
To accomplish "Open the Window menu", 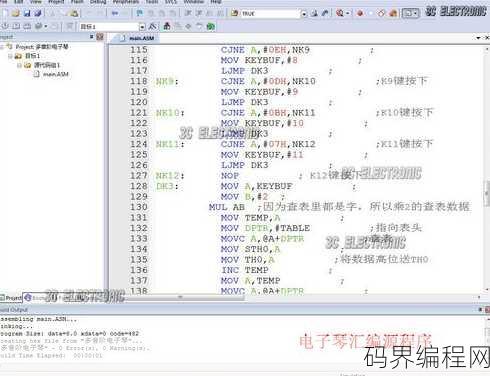I will pyautogui.click(x=194, y=2).
